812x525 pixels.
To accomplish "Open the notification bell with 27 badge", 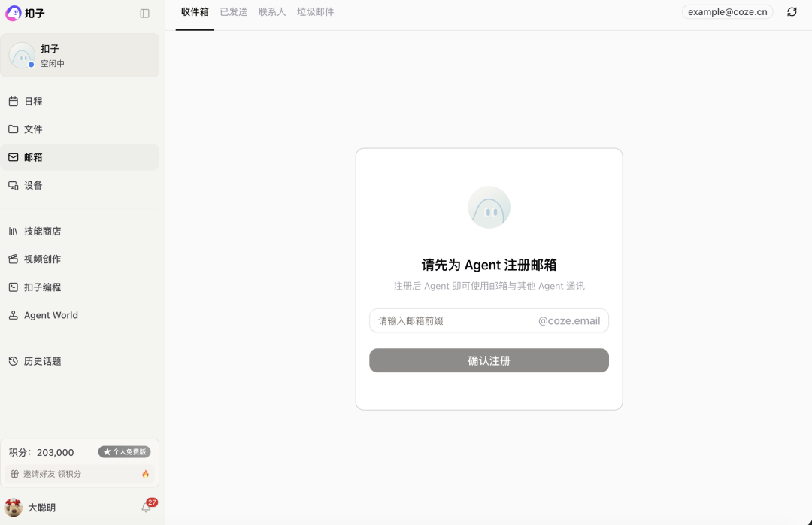I will (147, 508).
